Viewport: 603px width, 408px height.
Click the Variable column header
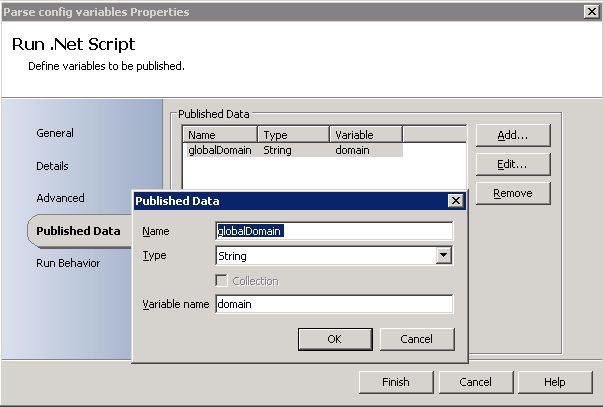coord(366,135)
